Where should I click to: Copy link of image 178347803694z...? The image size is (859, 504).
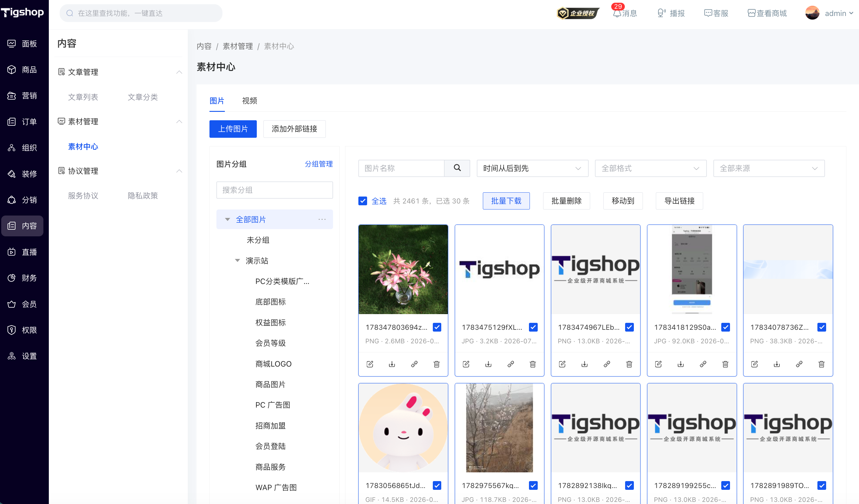[x=414, y=364]
